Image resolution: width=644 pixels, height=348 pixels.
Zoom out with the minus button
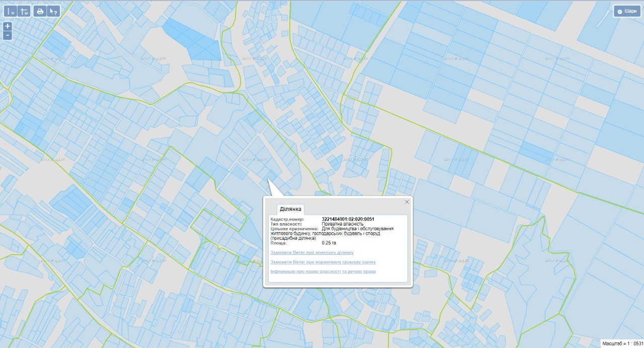[x=8, y=35]
